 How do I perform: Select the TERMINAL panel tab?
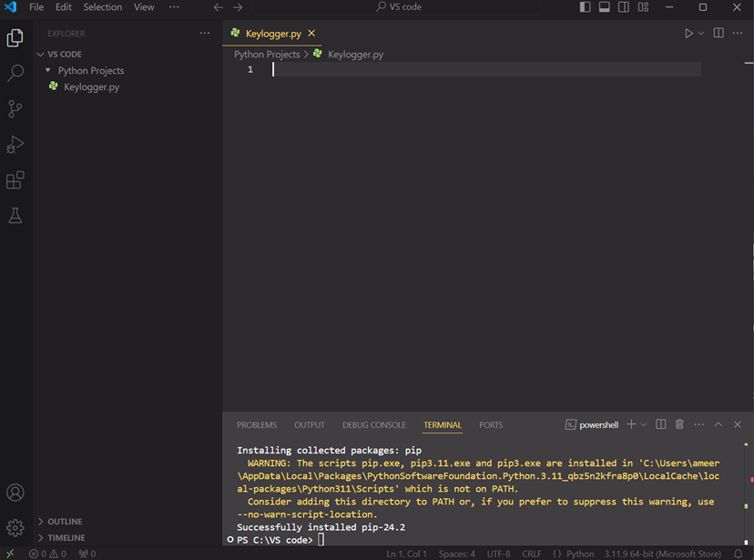443,425
